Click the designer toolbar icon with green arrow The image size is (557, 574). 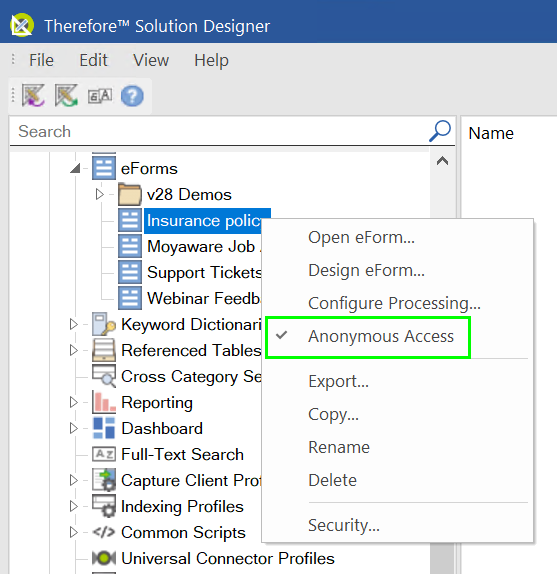coord(66,96)
